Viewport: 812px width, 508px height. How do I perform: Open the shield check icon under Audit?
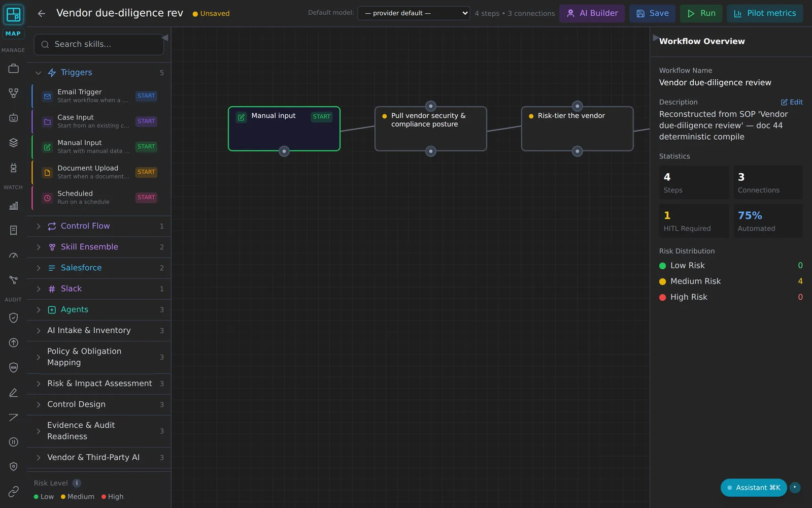coord(14,317)
